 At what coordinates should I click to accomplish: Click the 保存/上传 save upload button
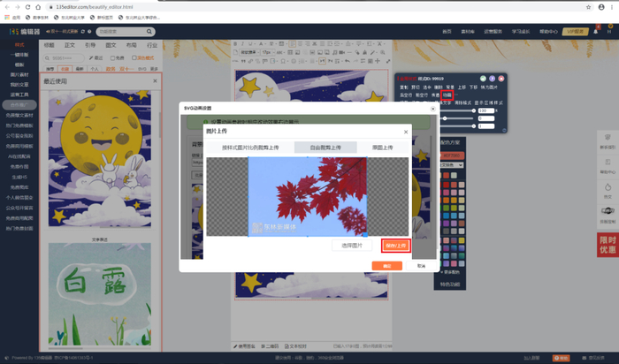pyautogui.click(x=396, y=246)
